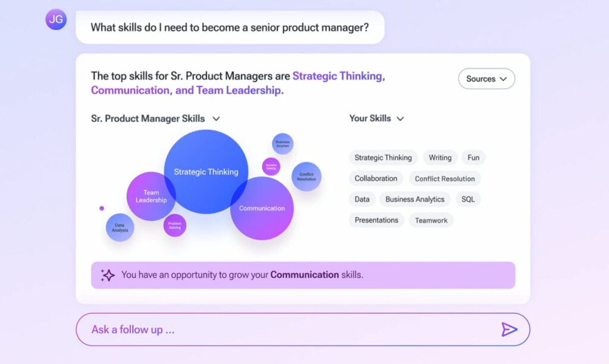Click the Ask a follow up input field
Viewport: 609px width, 364px height.
pos(238,329)
